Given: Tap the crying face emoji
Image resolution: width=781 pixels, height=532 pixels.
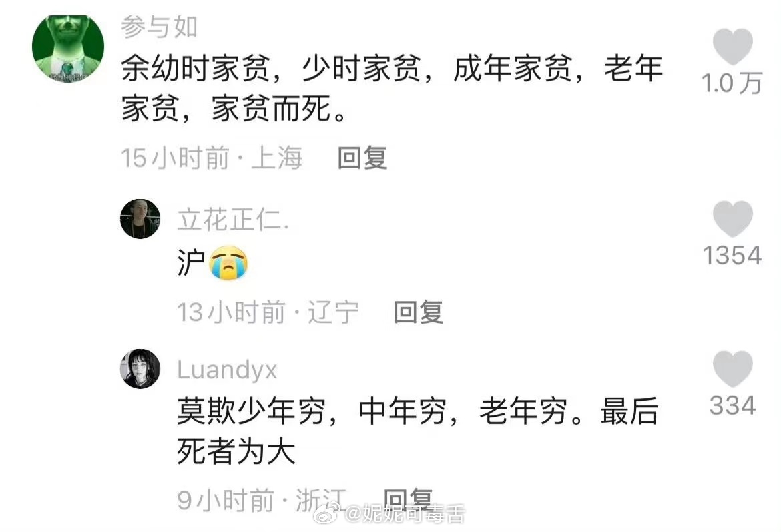Looking at the screenshot, I should pyautogui.click(x=228, y=262).
